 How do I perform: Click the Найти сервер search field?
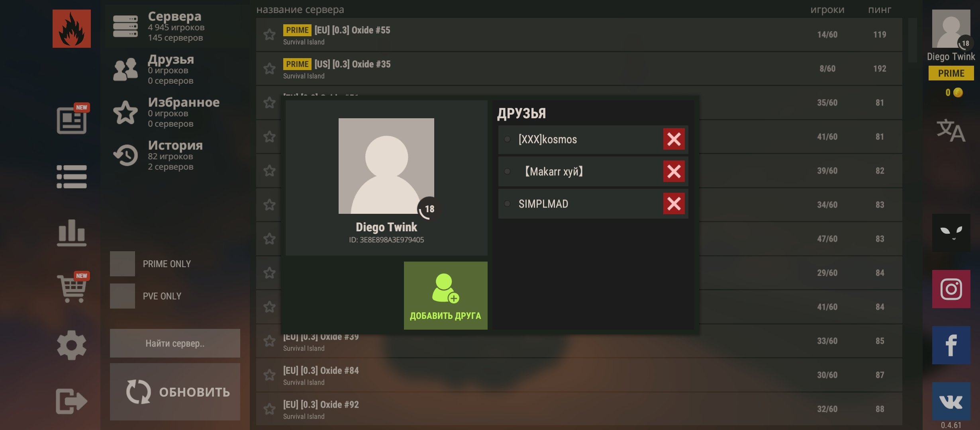[x=175, y=343]
